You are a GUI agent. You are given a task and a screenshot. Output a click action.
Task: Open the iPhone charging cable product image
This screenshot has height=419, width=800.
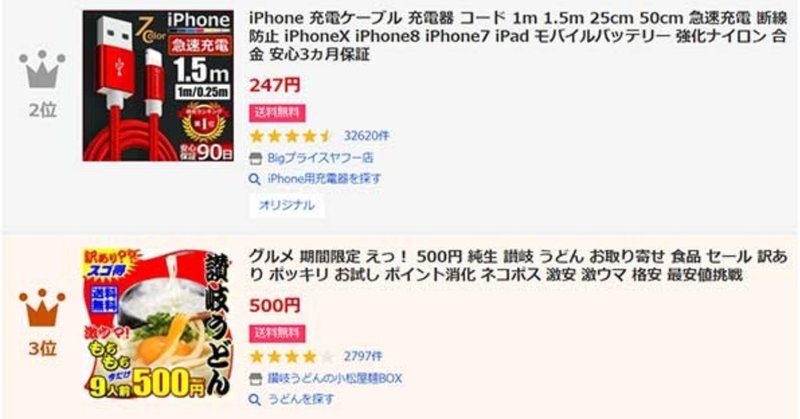(158, 86)
